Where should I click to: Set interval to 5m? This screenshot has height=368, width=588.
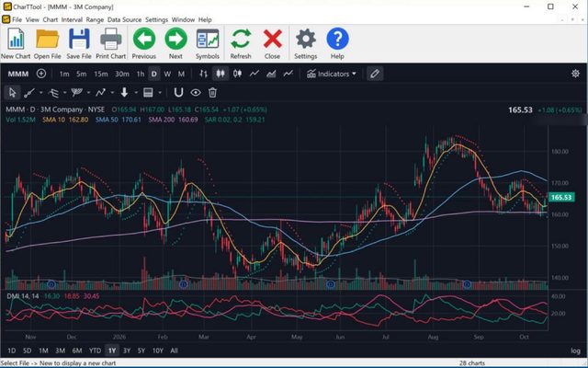pyautogui.click(x=82, y=74)
